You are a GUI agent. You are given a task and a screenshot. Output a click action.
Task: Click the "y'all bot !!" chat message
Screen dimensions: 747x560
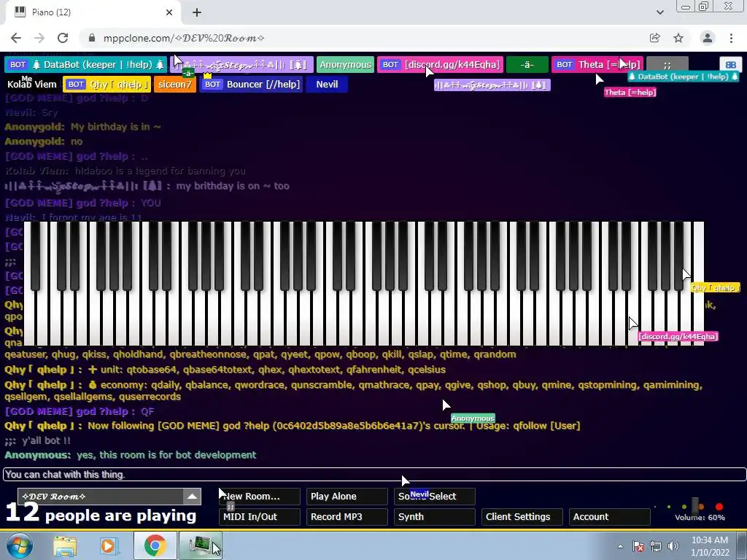coord(46,441)
